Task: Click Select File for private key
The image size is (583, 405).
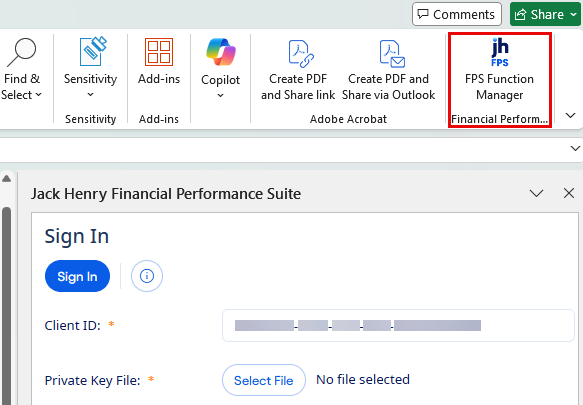Action: coord(264,380)
